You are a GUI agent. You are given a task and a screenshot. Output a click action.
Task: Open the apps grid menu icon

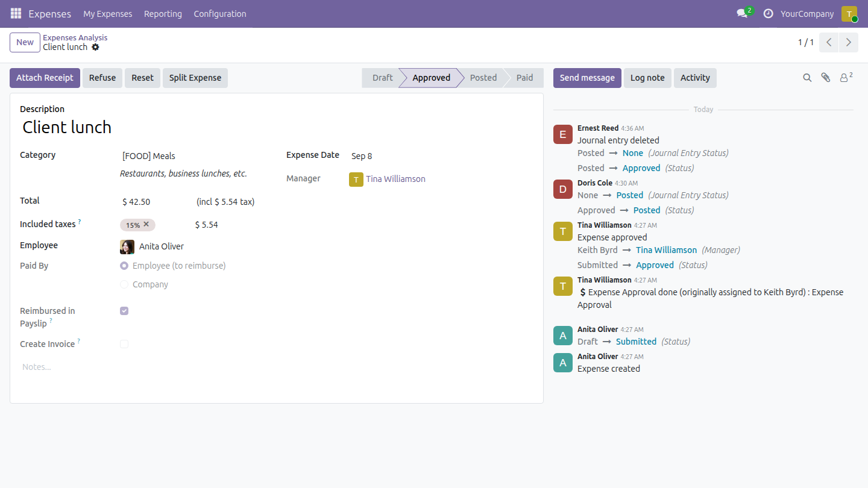[16, 13]
